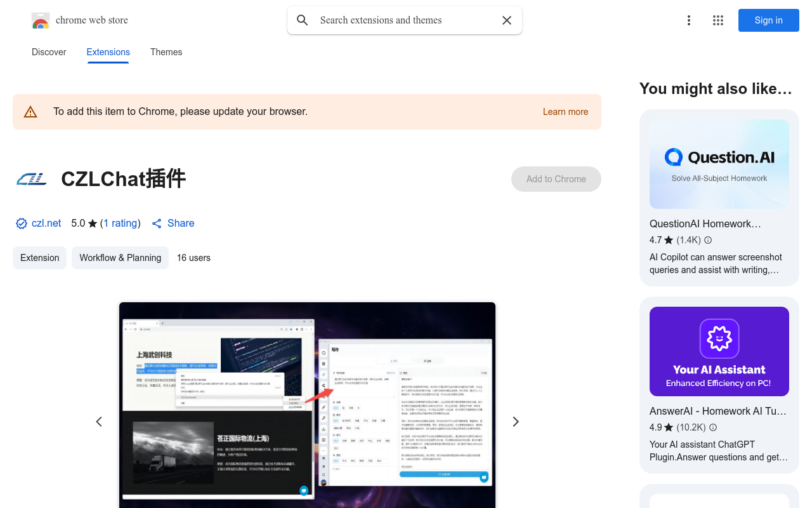Select the Extensions tab
Image resolution: width=812 pixels, height=508 pixels.
coord(108,52)
